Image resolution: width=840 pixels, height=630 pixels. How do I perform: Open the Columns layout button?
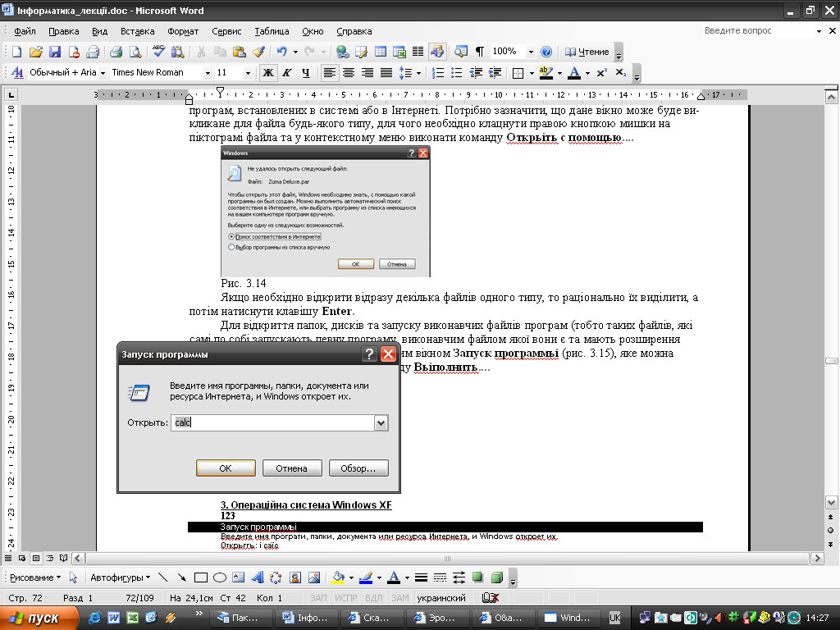[x=418, y=52]
